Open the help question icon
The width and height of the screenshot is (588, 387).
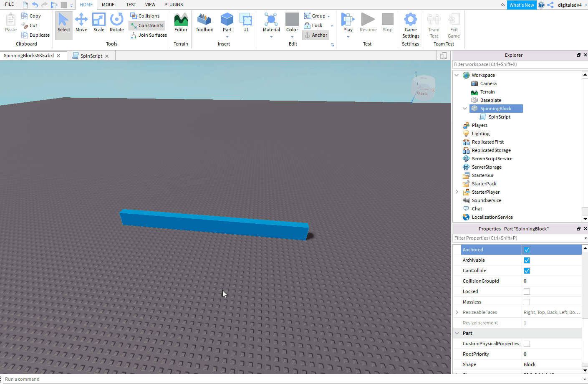pyautogui.click(x=541, y=5)
